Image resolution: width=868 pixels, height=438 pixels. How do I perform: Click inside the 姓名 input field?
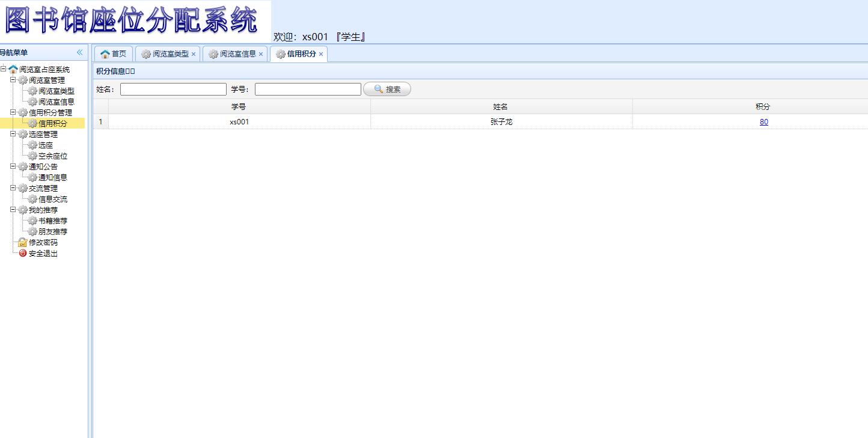(173, 89)
